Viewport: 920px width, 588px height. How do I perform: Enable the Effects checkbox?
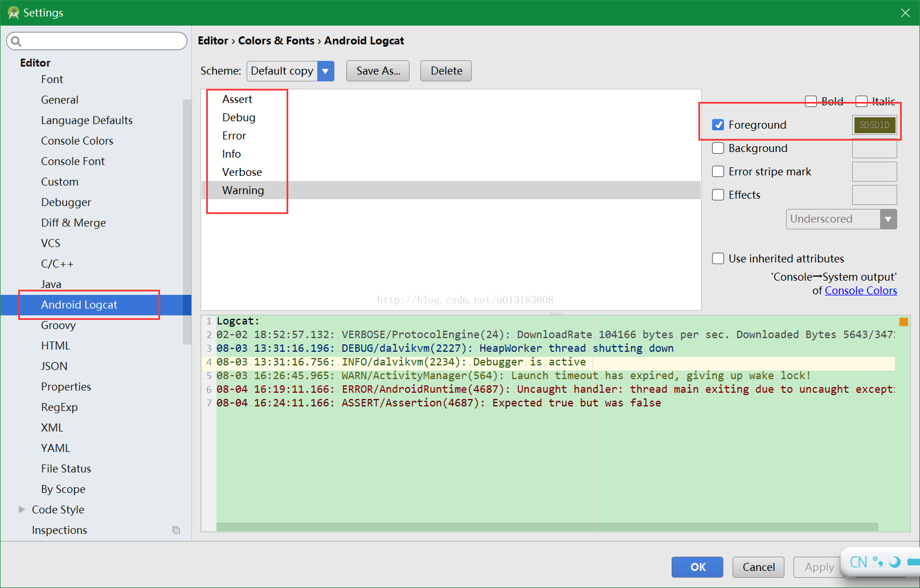point(718,195)
